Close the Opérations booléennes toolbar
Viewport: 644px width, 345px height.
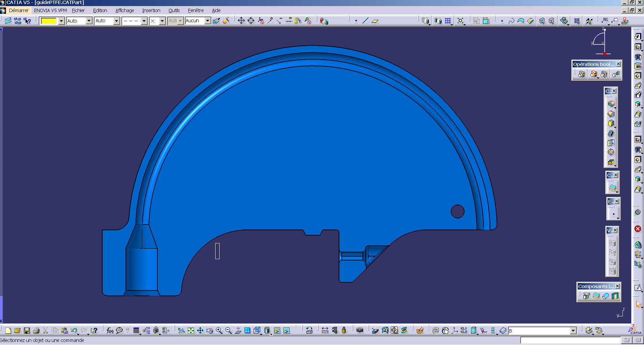618,64
